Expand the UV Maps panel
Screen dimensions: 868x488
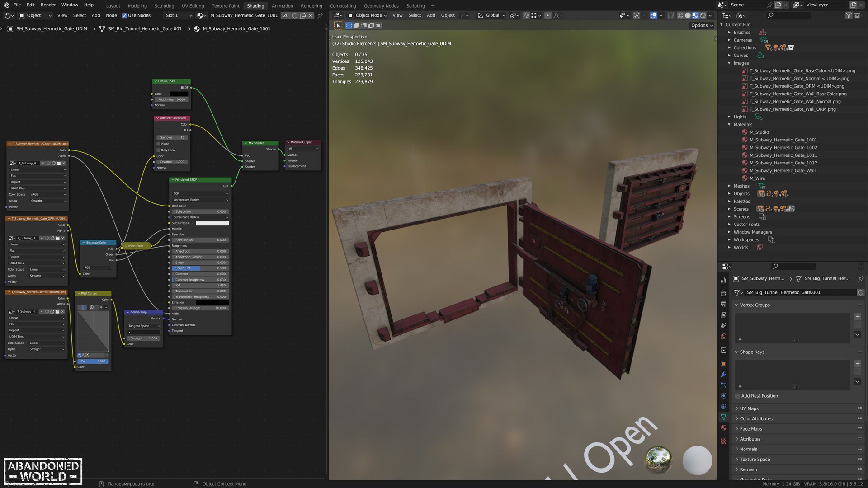[x=749, y=408]
